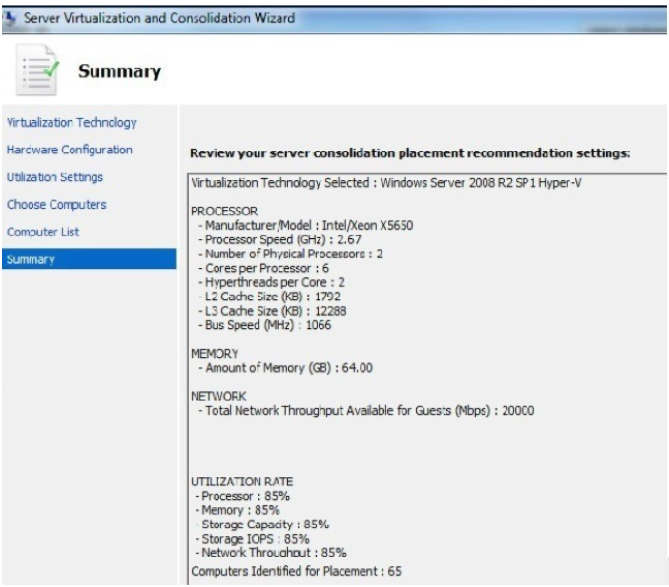The height and width of the screenshot is (587, 669).
Task: Select the Cores per Processor : 6 line
Action: (263, 268)
